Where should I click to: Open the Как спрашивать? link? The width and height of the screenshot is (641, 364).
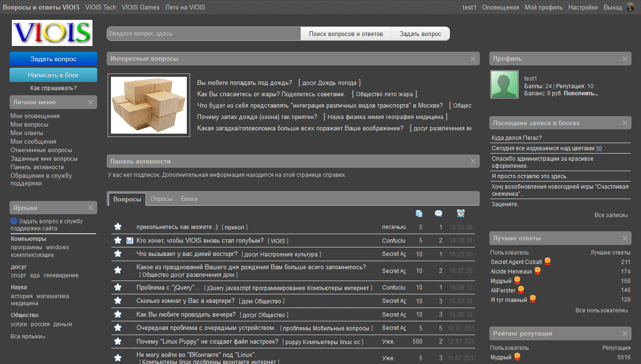pyautogui.click(x=54, y=88)
